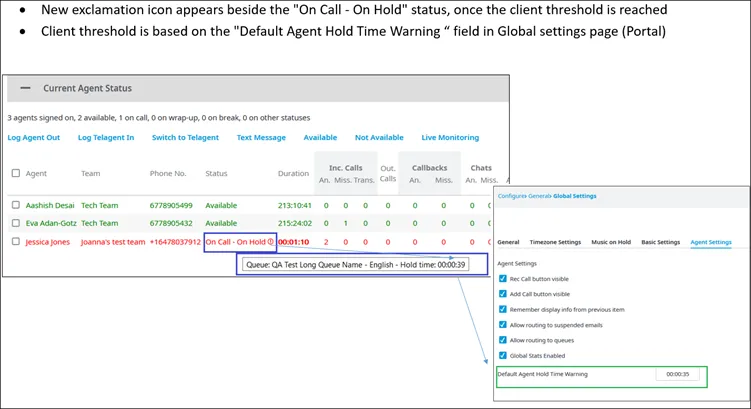This screenshot has width=751, height=409.
Task: Toggle Rec Call button visible checkbox
Action: click(502, 278)
